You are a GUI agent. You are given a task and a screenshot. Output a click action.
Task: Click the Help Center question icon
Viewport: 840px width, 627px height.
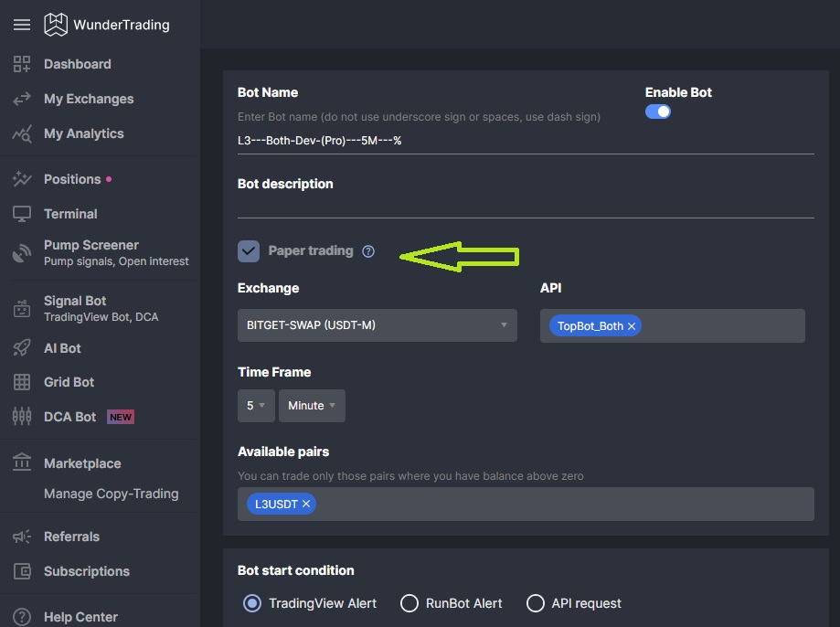22,617
